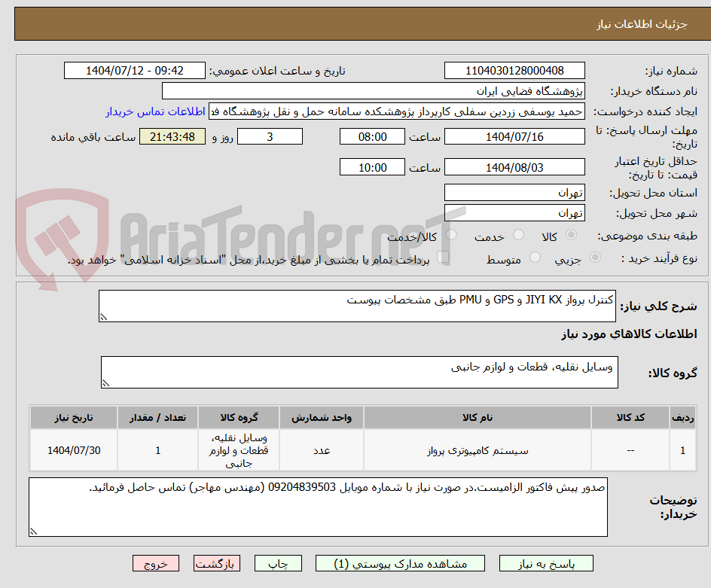Select the جزیی purchase process option
711x588 pixels.
coord(595,258)
